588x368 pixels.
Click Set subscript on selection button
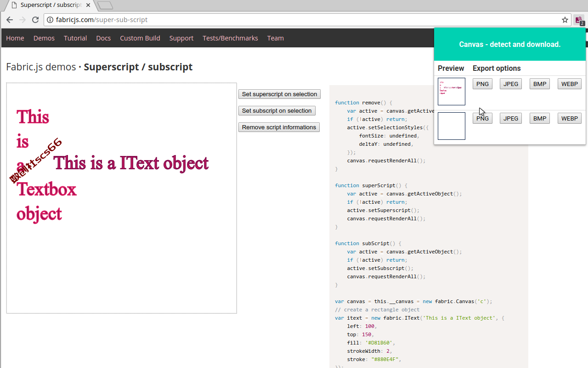pos(277,111)
